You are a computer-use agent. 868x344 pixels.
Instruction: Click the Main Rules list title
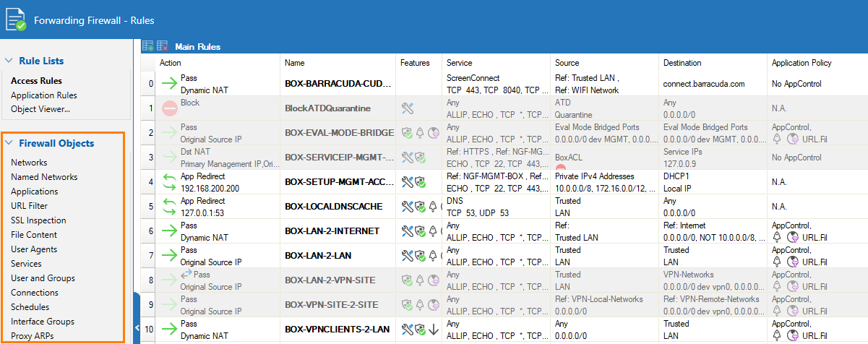pyautogui.click(x=197, y=46)
